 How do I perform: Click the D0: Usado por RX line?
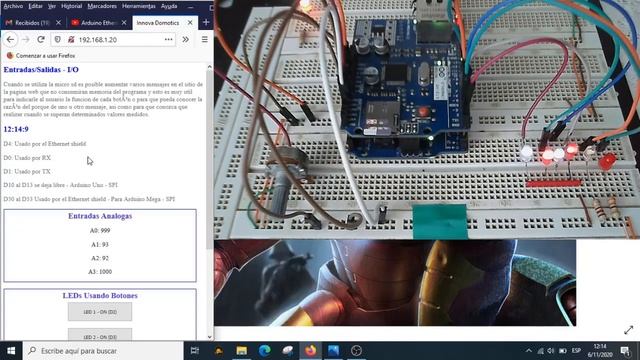click(x=27, y=158)
